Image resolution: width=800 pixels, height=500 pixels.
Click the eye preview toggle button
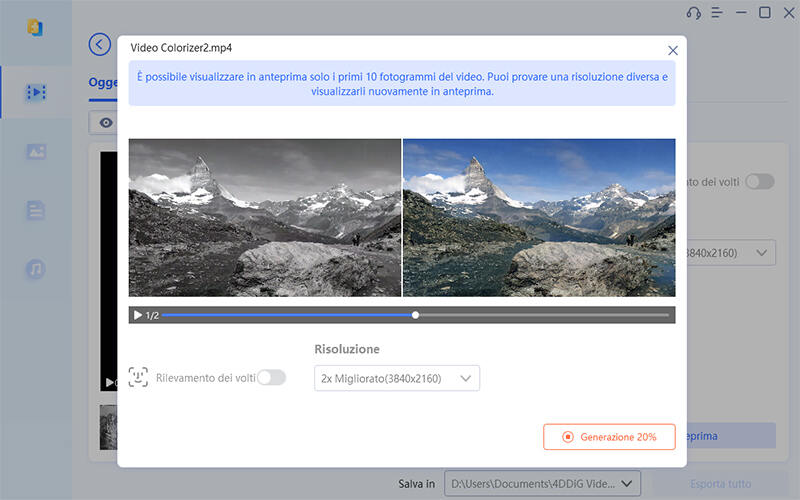coord(105,123)
